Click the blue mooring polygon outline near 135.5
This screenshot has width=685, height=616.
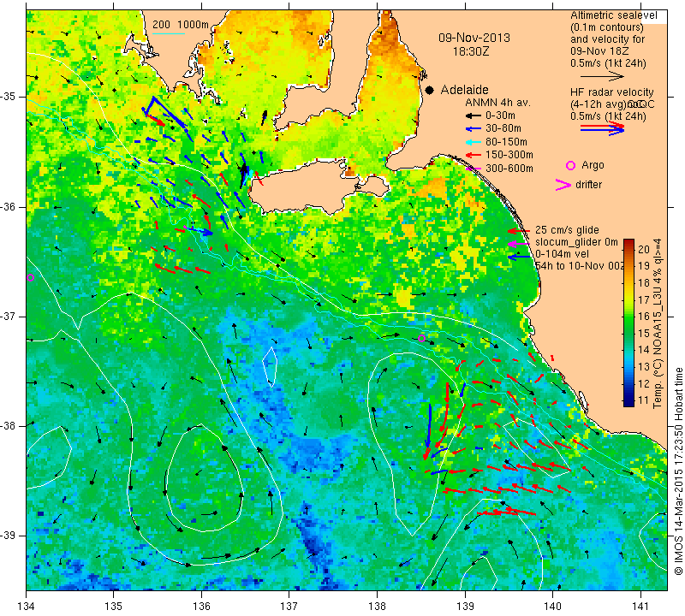point(165,111)
